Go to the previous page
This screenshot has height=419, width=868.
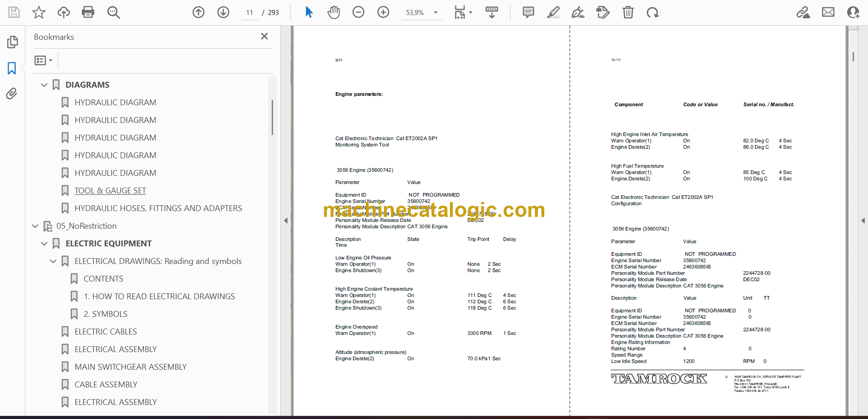[198, 12]
